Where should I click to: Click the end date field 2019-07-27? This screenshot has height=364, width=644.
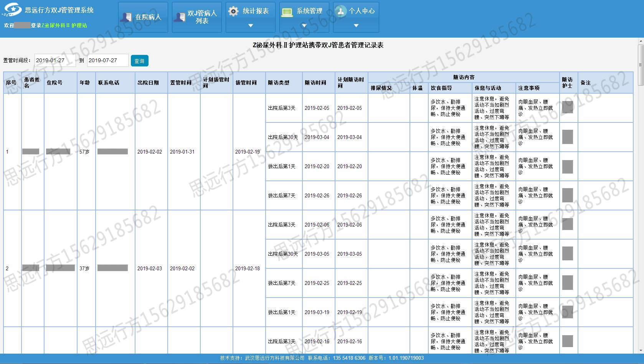[107, 60]
